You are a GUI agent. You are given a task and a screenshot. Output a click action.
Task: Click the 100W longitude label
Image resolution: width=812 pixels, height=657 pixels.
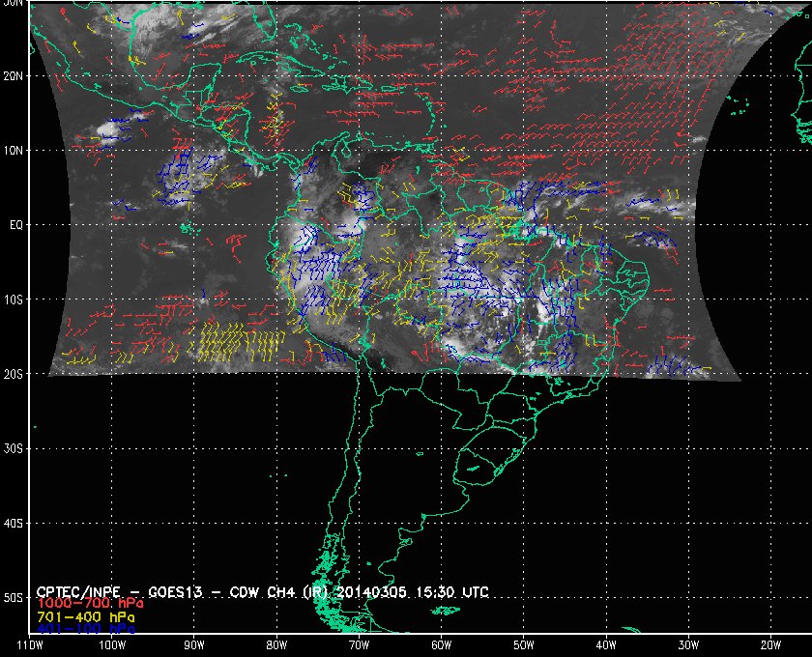(x=112, y=645)
